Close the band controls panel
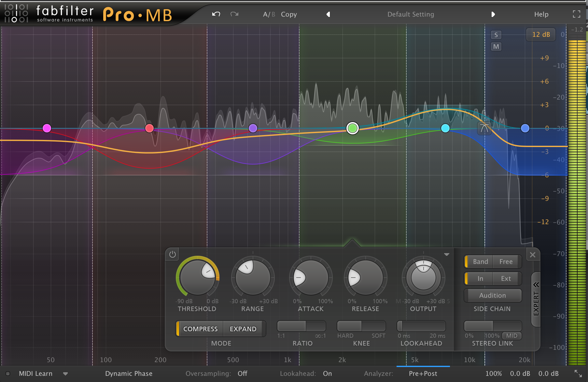This screenshot has height=382, width=588. tap(533, 255)
